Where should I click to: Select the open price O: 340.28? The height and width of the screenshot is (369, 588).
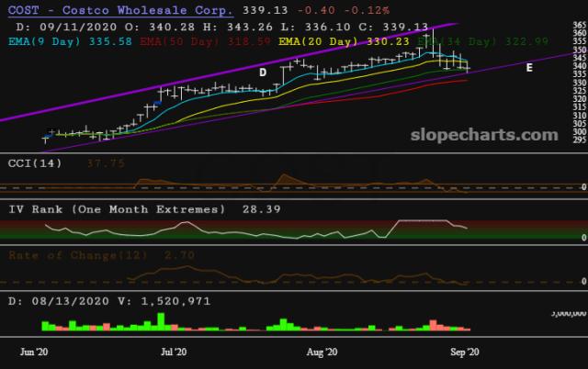[160, 27]
